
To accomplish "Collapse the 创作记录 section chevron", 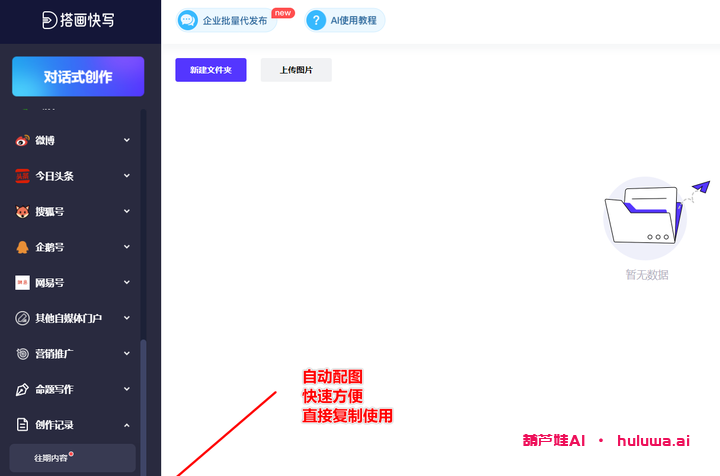I will point(127,425).
